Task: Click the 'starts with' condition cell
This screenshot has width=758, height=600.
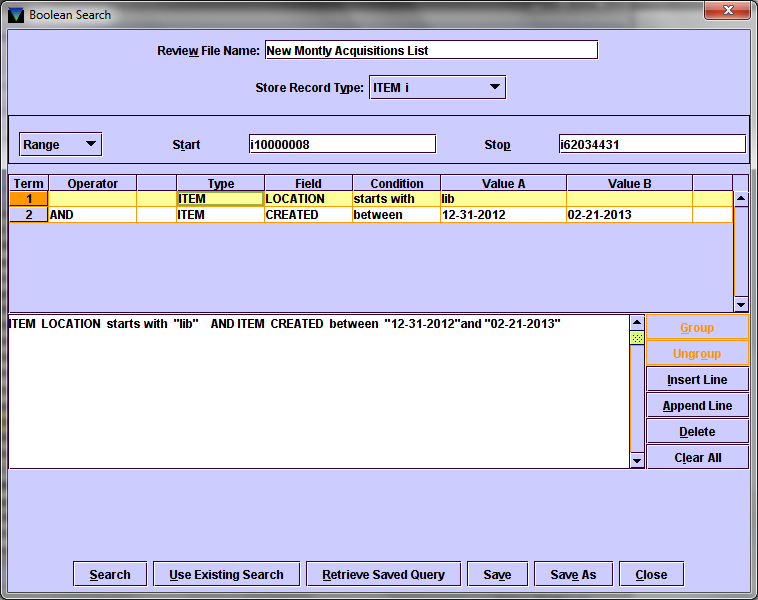Action: [396, 199]
